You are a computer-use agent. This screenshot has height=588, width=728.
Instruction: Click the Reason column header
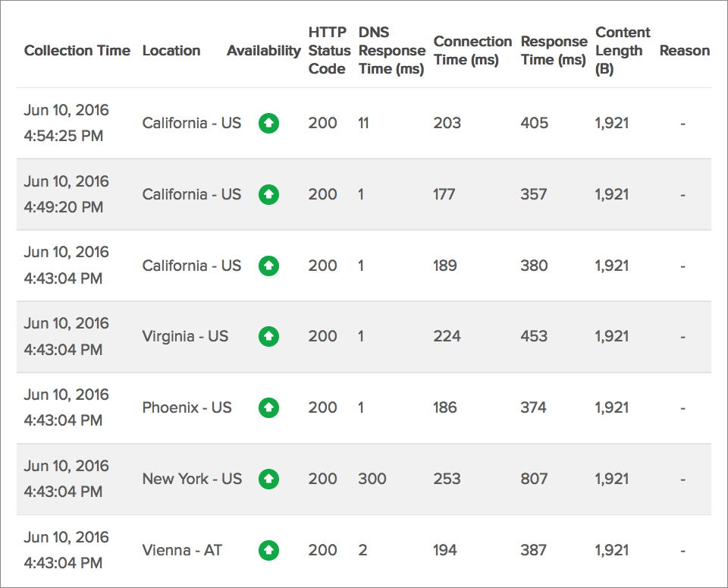coord(684,50)
